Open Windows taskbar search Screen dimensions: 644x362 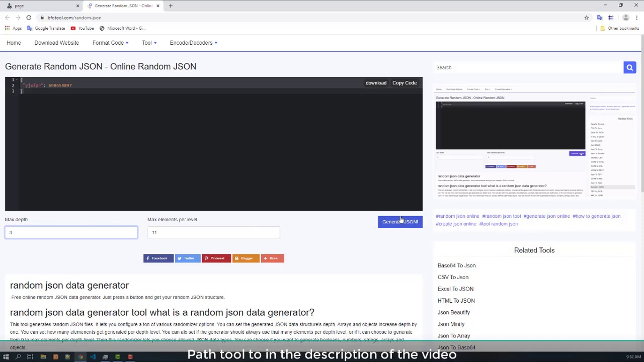(18, 357)
